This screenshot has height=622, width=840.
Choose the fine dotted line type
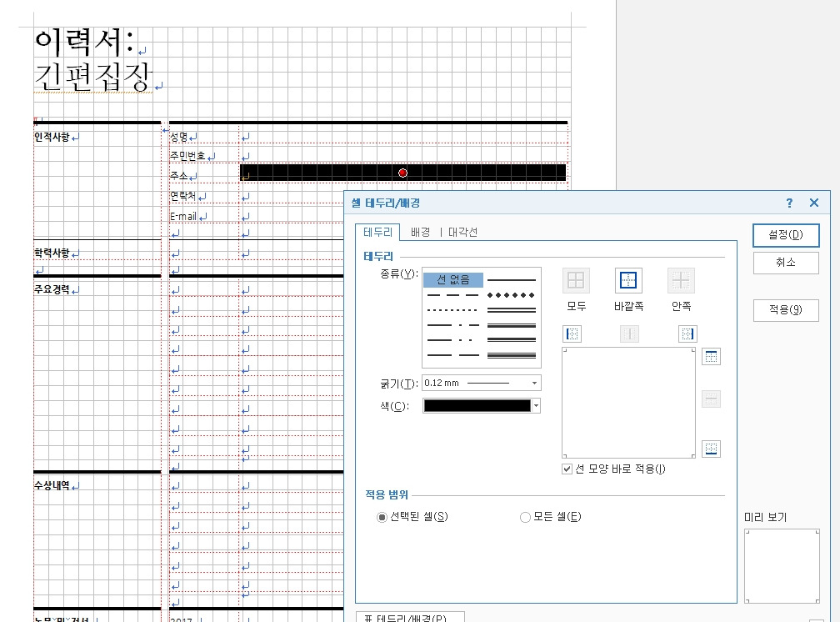pyautogui.click(x=453, y=310)
